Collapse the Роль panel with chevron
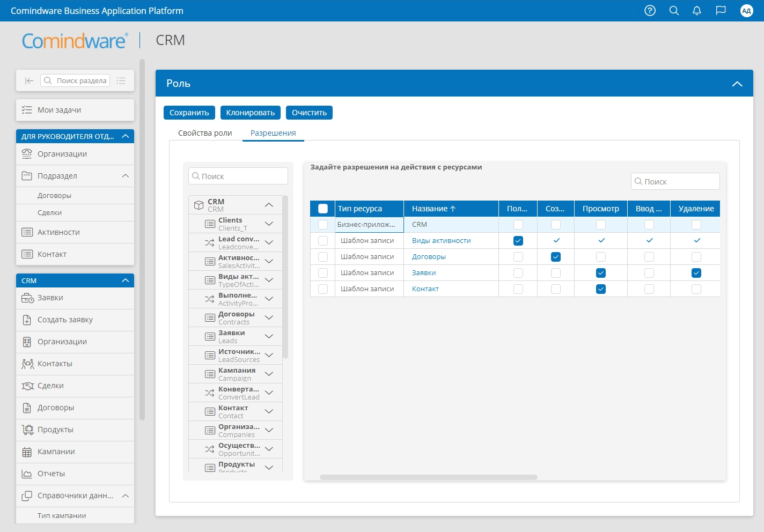Image resolution: width=764 pixels, height=532 pixels. (x=737, y=84)
